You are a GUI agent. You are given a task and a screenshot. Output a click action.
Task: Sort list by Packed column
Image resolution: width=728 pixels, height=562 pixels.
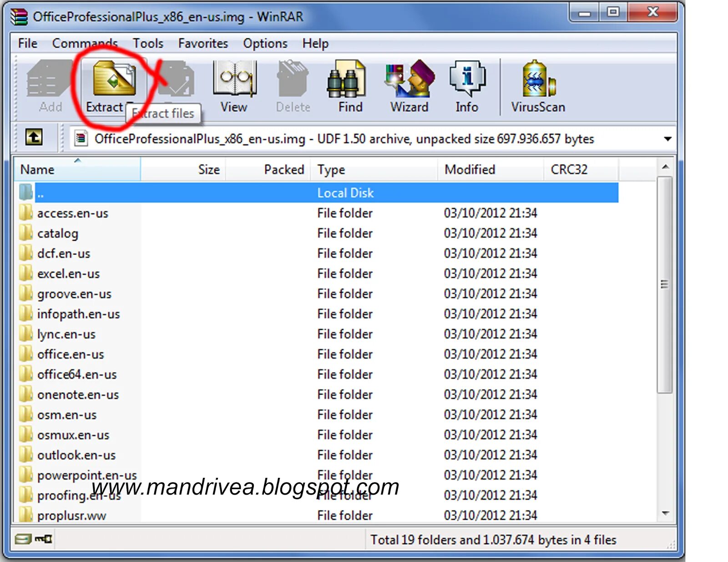[x=268, y=169]
